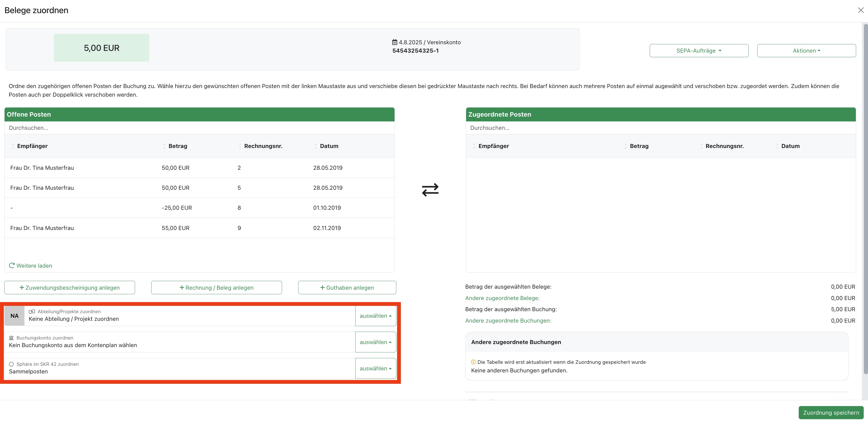Click the info icon beside table update notice
Viewport: 868px width, 423px height.
473,362
